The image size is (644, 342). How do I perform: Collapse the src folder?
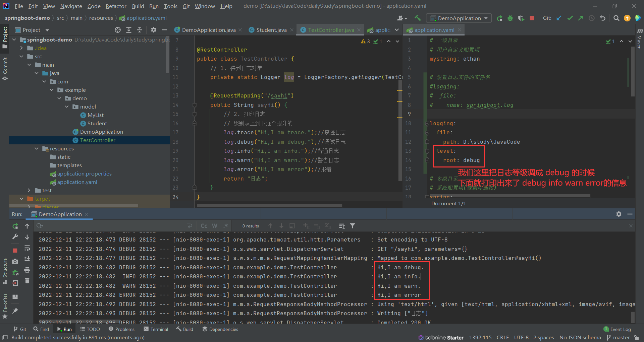tap(22, 56)
